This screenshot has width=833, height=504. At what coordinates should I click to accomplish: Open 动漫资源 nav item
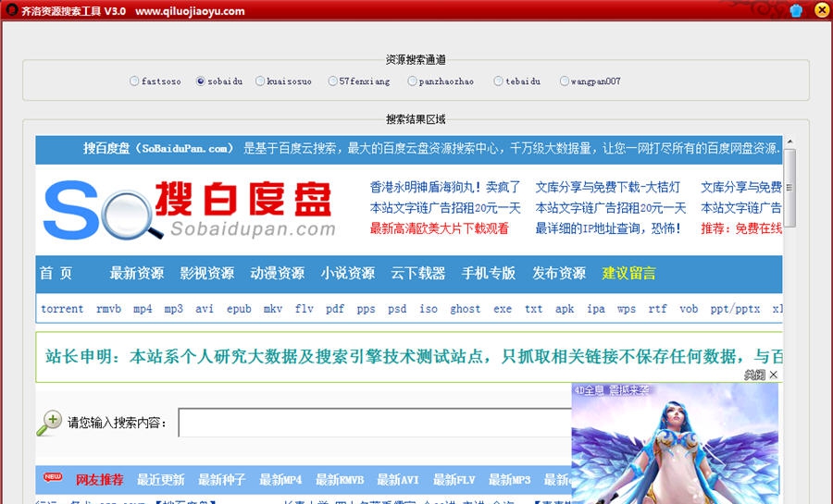click(278, 273)
